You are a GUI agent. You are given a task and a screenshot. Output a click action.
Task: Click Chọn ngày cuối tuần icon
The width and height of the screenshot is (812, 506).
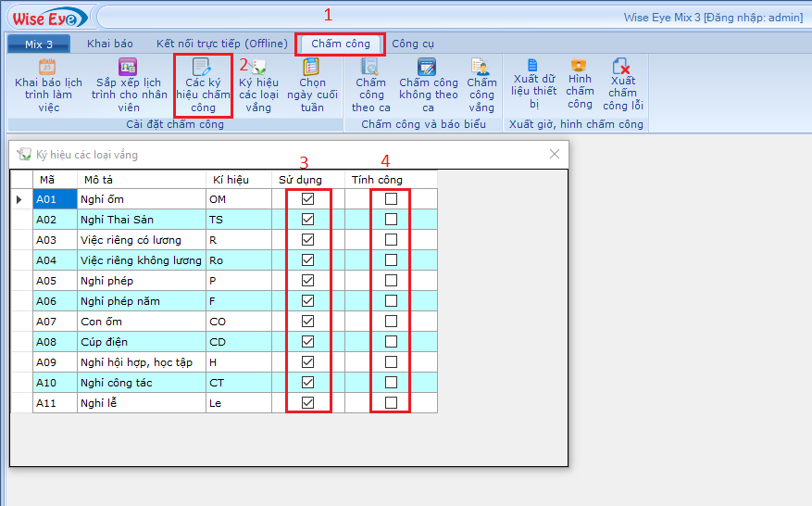pyautogui.click(x=312, y=68)
